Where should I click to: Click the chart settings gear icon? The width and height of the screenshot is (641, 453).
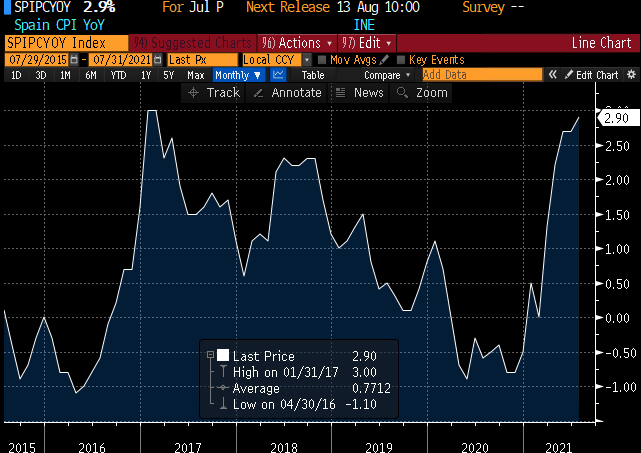[x=630, y=75]
